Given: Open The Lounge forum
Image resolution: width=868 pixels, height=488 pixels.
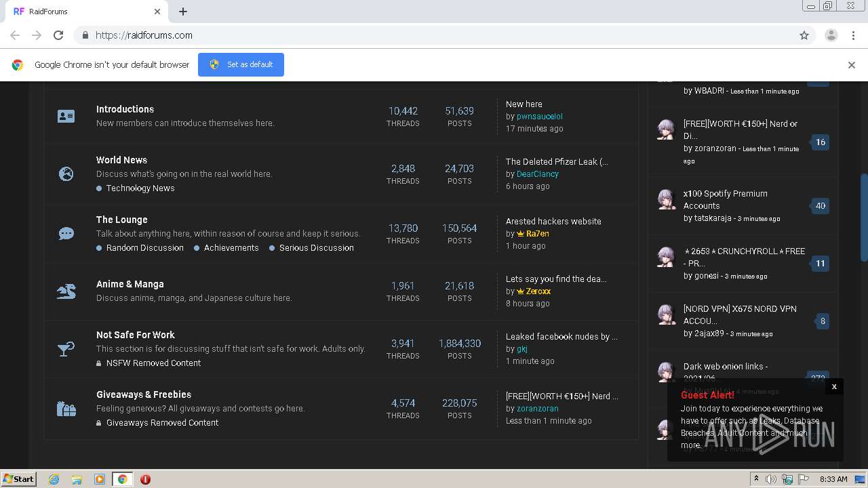Looking at the screenshot, I should tap(122, 220).
